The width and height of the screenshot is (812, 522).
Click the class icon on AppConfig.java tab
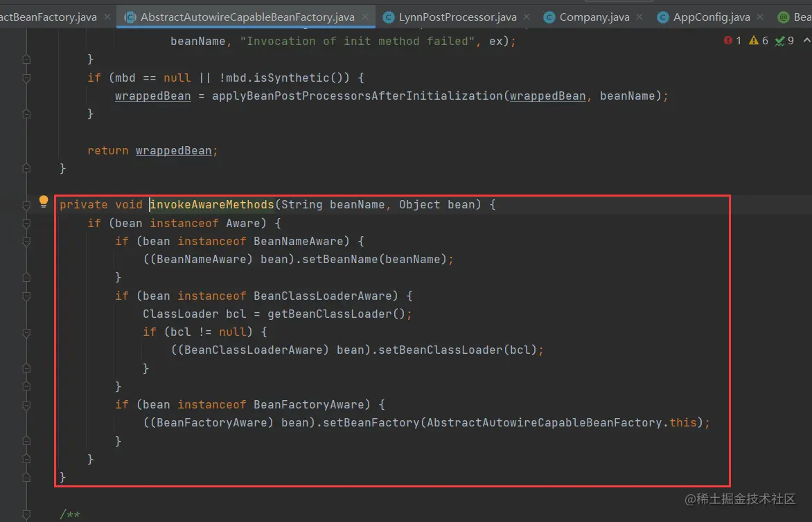click(663, 17)
